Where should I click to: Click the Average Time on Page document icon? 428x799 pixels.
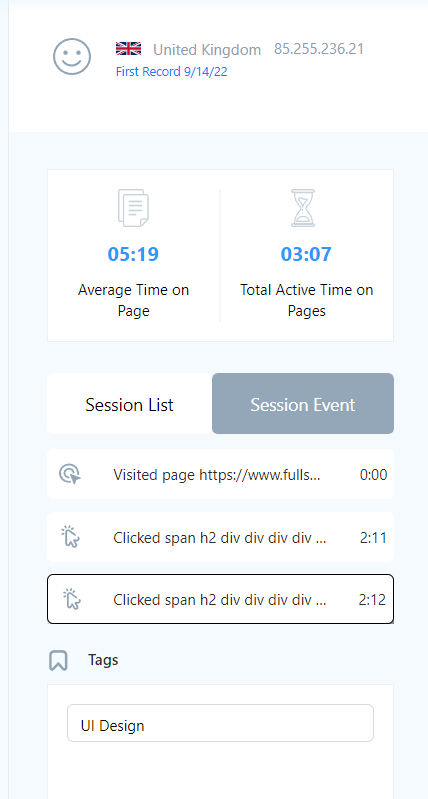tap(133, 208)
